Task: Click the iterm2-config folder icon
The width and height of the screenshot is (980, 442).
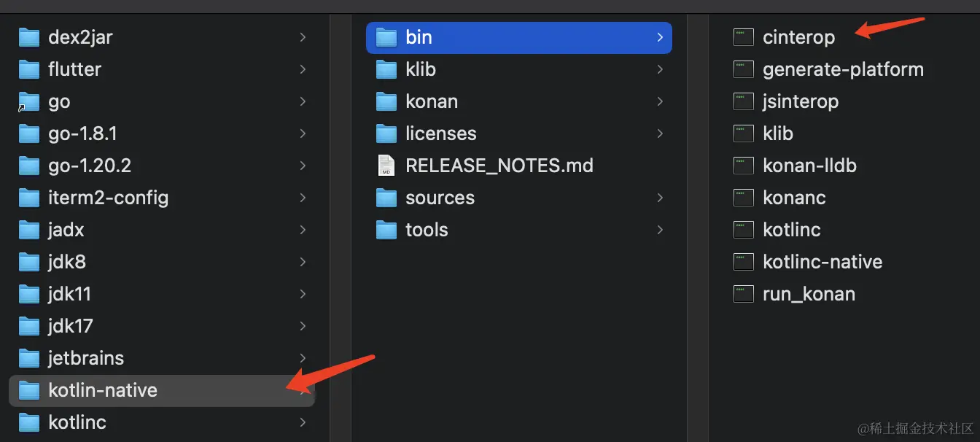Action: click(x=28, y=198)
